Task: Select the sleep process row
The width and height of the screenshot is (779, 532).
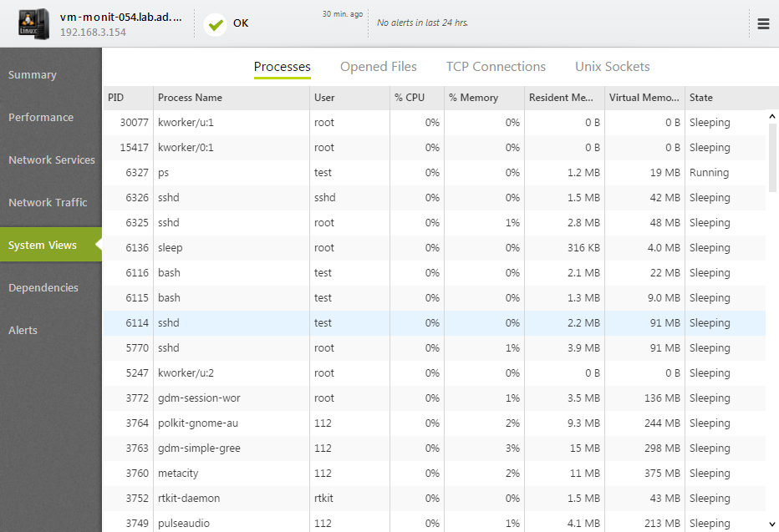Action: point(434,248)
